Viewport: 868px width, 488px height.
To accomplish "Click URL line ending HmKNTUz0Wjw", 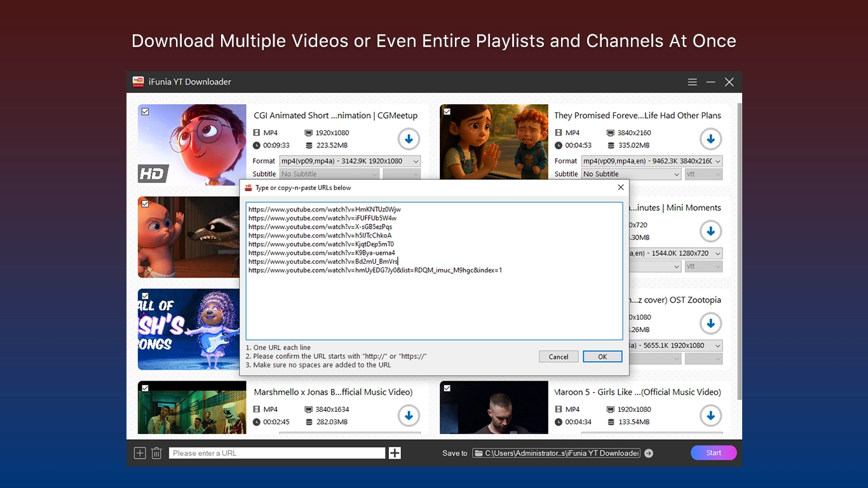I will pos(325,209).
